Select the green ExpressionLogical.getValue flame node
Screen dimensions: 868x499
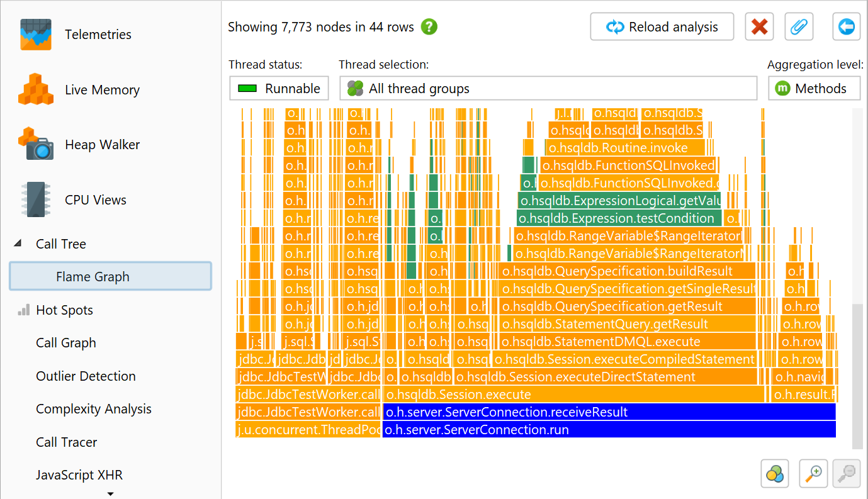click(619, 201)
